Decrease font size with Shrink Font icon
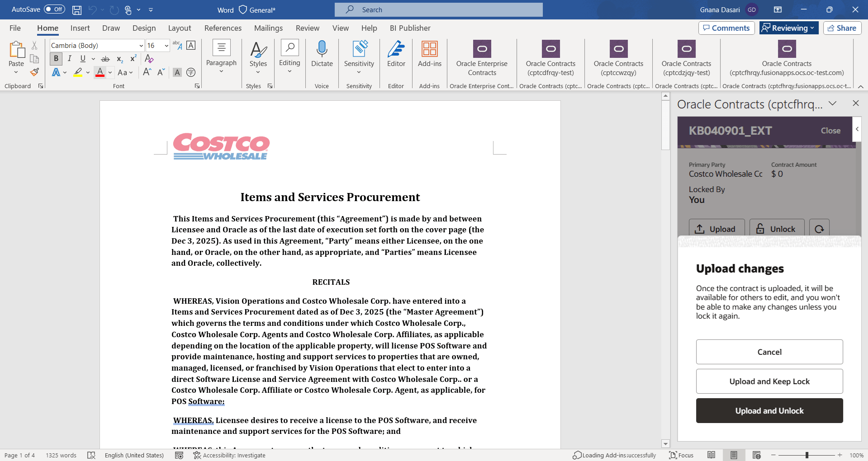The image size is (868, 461). [x=161, y=72]
